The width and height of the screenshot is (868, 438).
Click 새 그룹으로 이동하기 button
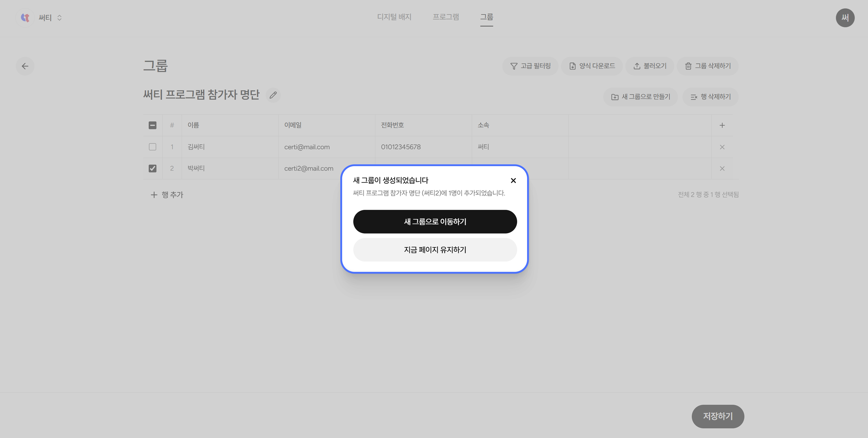[x=435, y=222]
